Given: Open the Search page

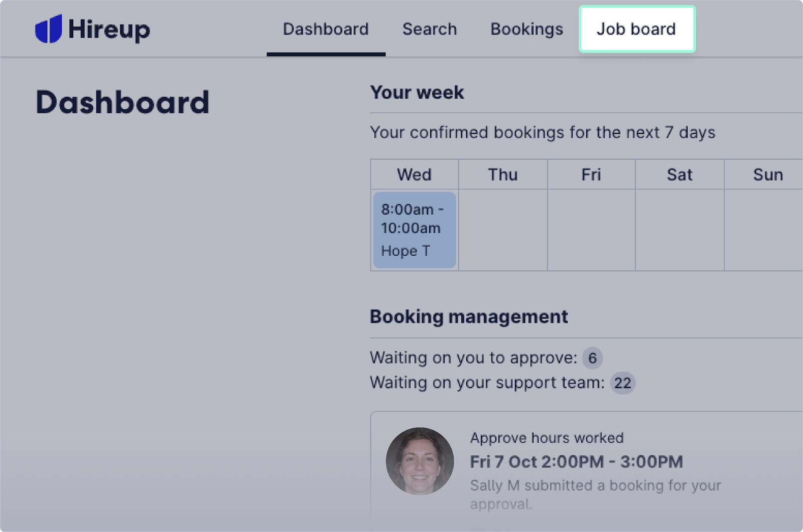Looking at the screenshot, I should point(430,29).
